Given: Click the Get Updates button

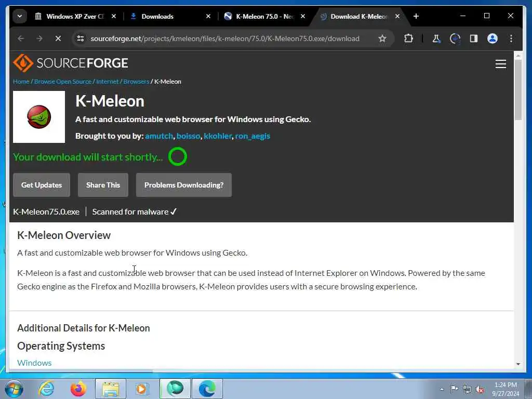Looking at the screenshot, I should point(42,185).
